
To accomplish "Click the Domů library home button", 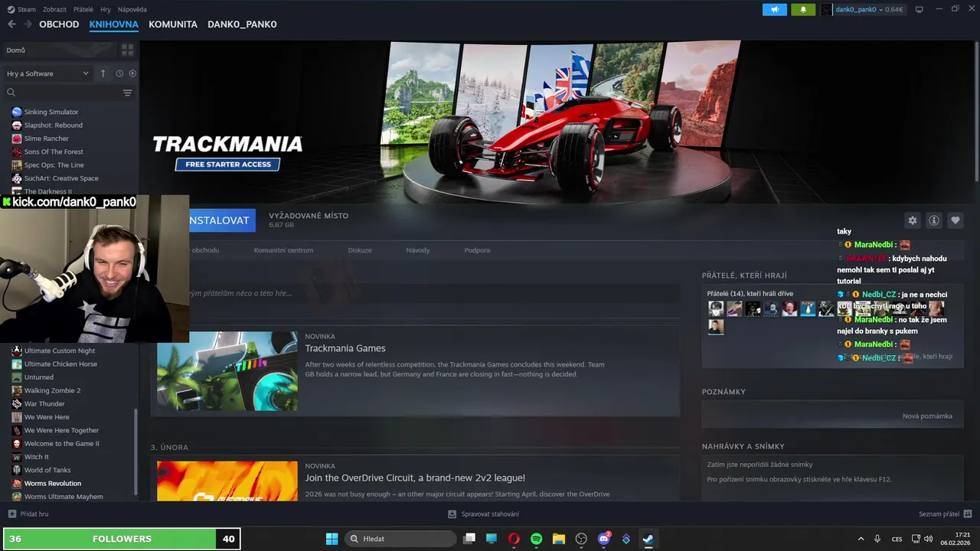I will tap(57, 51).
